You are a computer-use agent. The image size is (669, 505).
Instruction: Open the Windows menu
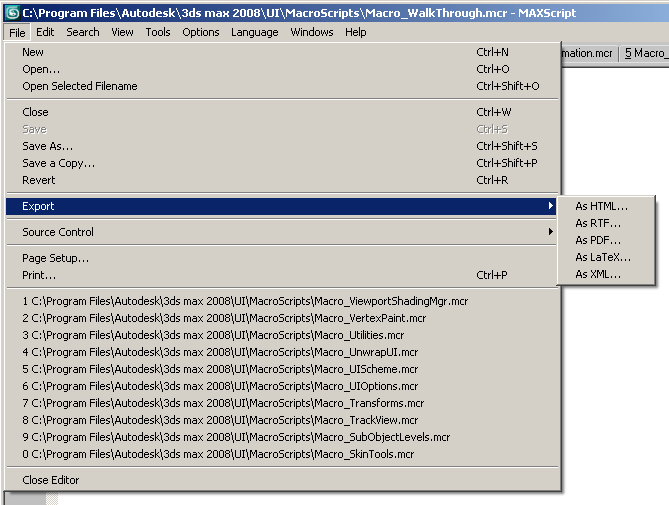coord(312,32)
